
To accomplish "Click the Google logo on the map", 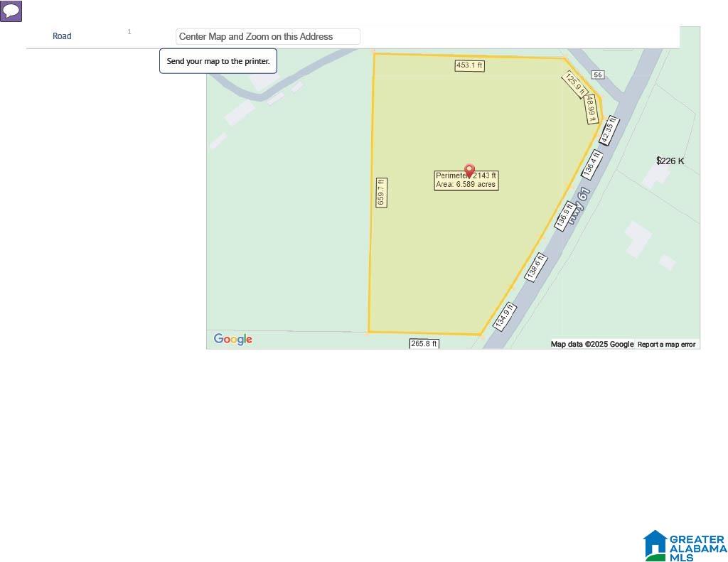I will [233, 340].
